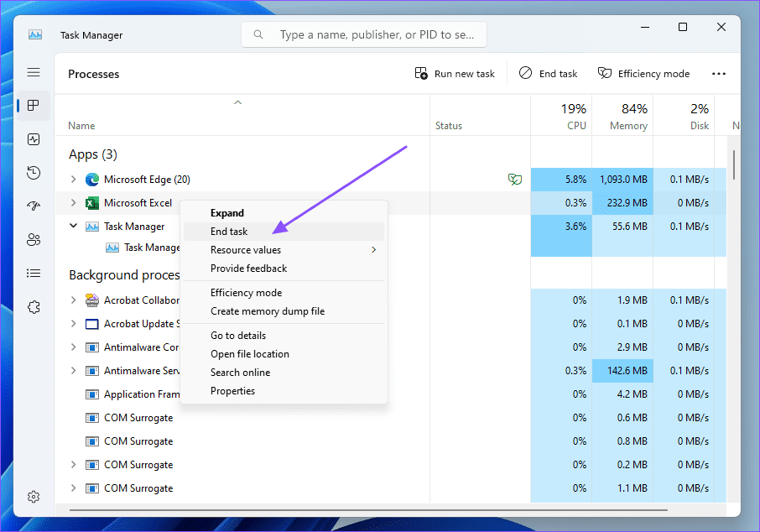The width and height of the screenshot is (760, 532).
Task: Click the Antimalware Service process icon
Action: click(92, 371)
